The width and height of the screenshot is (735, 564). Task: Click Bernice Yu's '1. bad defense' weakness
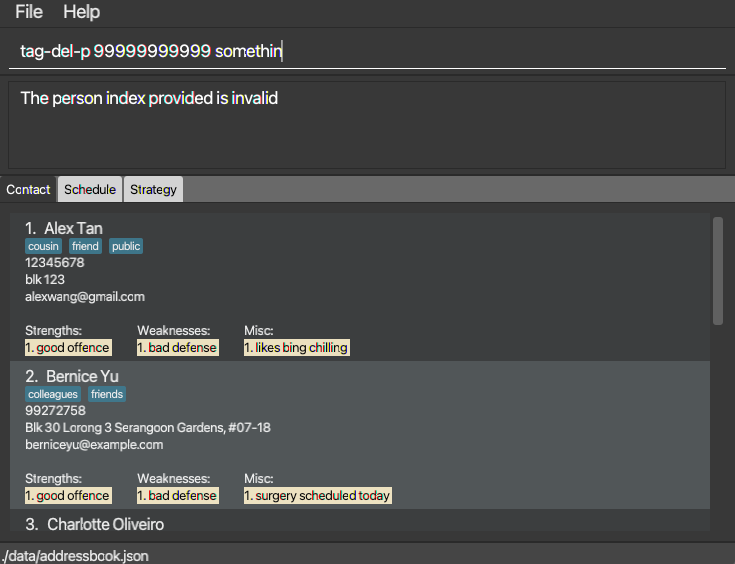[178, 496]
